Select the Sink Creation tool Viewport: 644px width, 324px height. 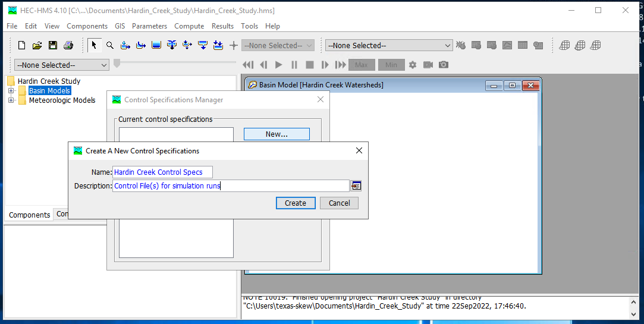point(218,46)
